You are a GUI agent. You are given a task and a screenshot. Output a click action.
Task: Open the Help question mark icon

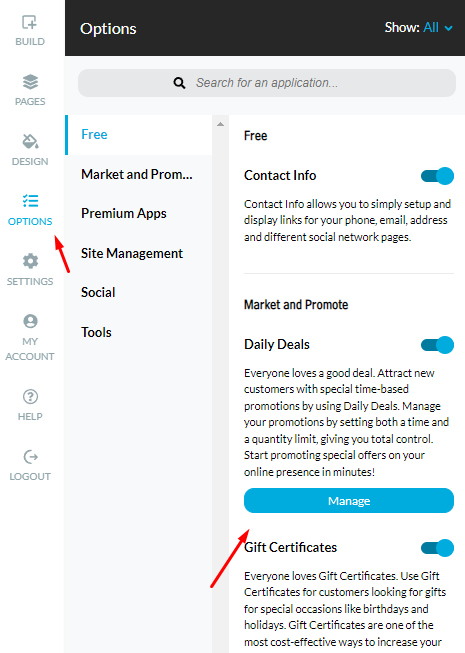[x=30, y=396]
